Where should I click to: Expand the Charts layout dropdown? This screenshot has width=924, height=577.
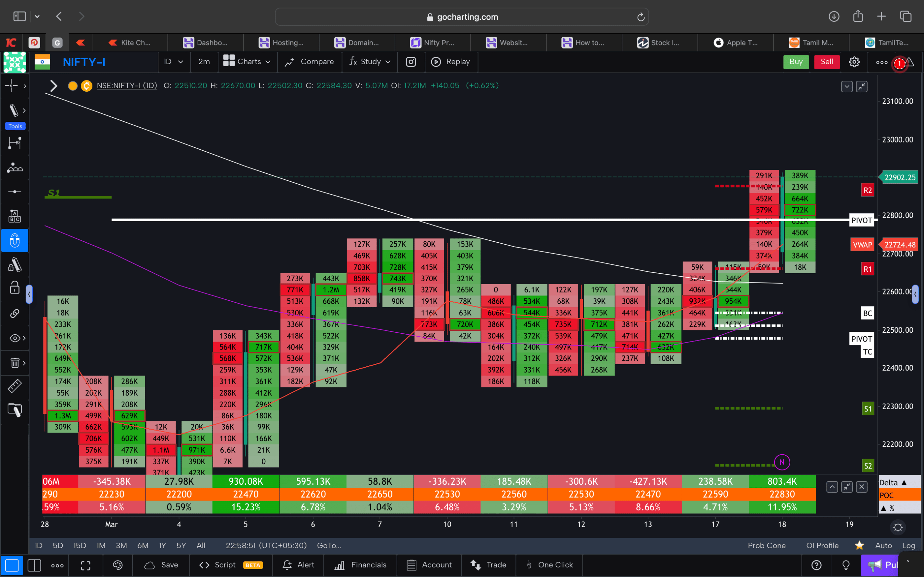coord(247,62)
